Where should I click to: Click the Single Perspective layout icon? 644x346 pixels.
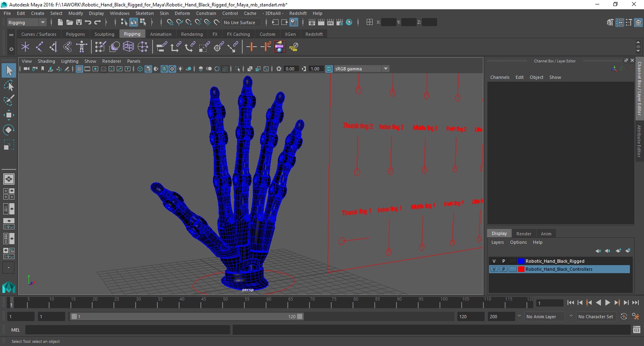click(x=9, y=179)
